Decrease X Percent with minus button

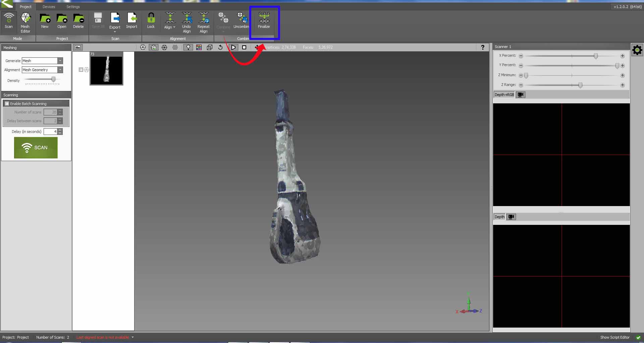click(521, 56)
